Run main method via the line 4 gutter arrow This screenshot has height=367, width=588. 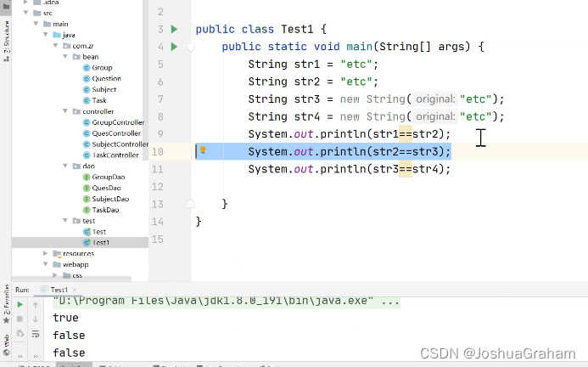point(174,47)
